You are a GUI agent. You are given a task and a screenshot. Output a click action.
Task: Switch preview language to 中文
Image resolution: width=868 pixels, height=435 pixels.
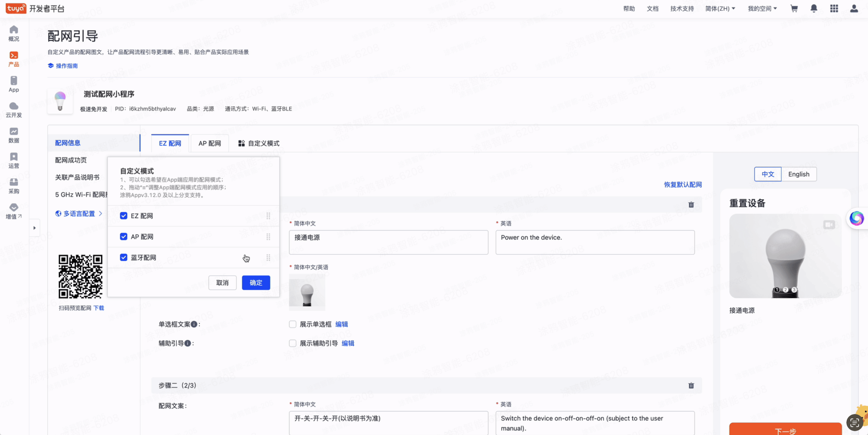768,174
